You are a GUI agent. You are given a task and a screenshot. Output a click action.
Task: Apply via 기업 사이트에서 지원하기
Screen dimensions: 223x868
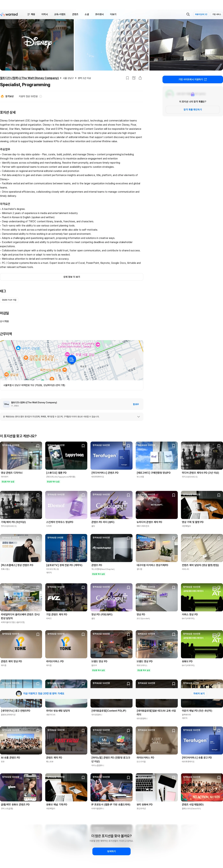click(193, 79)
